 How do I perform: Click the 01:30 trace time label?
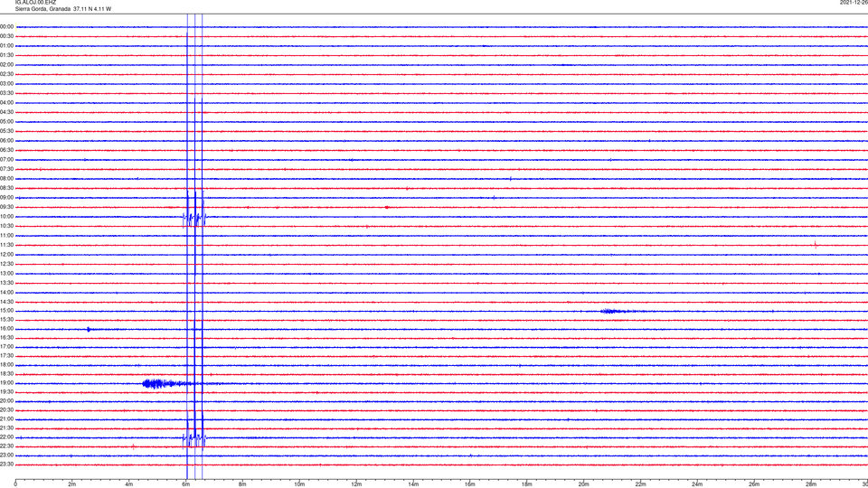click(x=6, y=55)
